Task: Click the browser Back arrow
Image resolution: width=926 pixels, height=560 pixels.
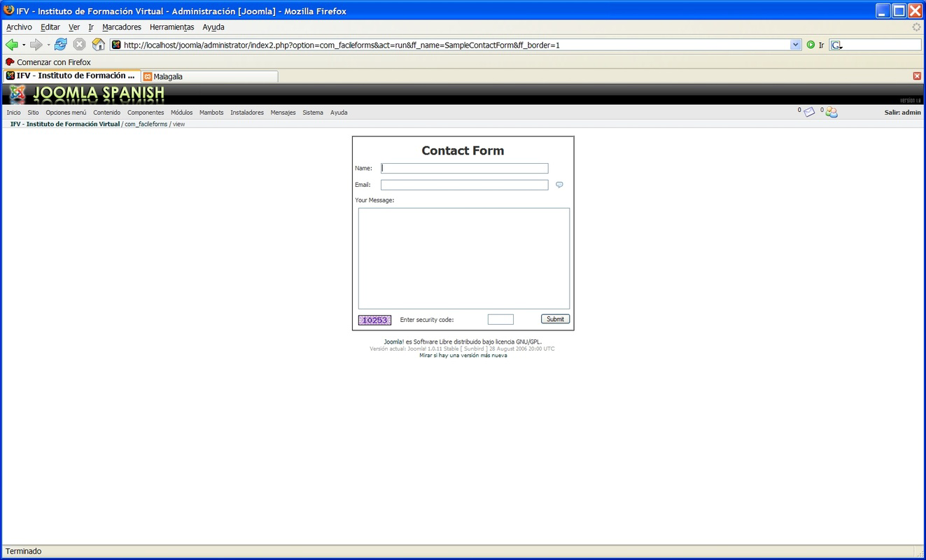Action: (12, 45)
